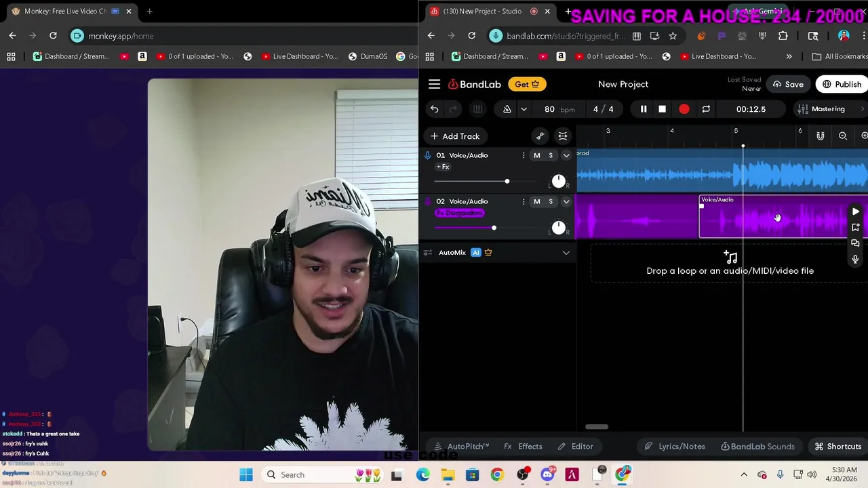Reload the monkey.app page
Viewport: 868px width, 488px height.
(x=53, y=36)
